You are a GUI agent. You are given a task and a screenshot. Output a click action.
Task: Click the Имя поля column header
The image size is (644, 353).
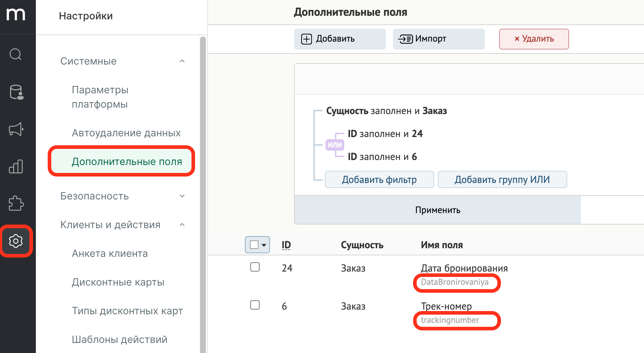(x=442, y=245)
